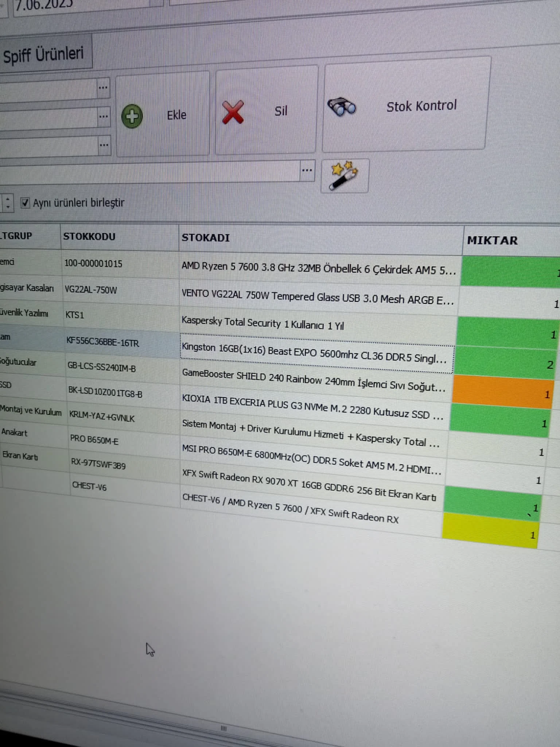Toggle the 'Aynı ürünleri birleştir' checkbox
The height and width of the screenshot is (747, 560).
tap(25, 203)
